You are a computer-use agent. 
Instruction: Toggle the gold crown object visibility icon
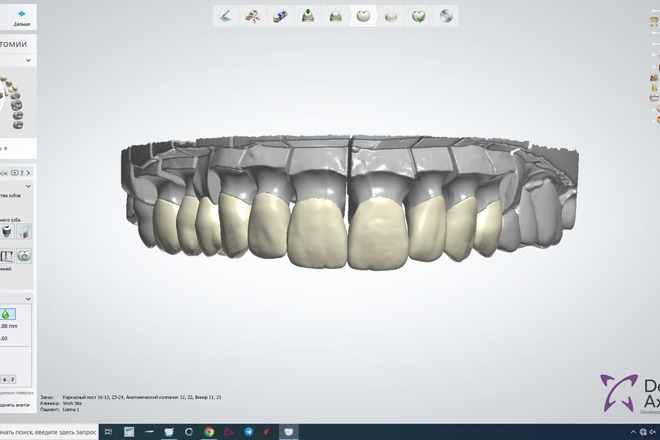point(654,77)
